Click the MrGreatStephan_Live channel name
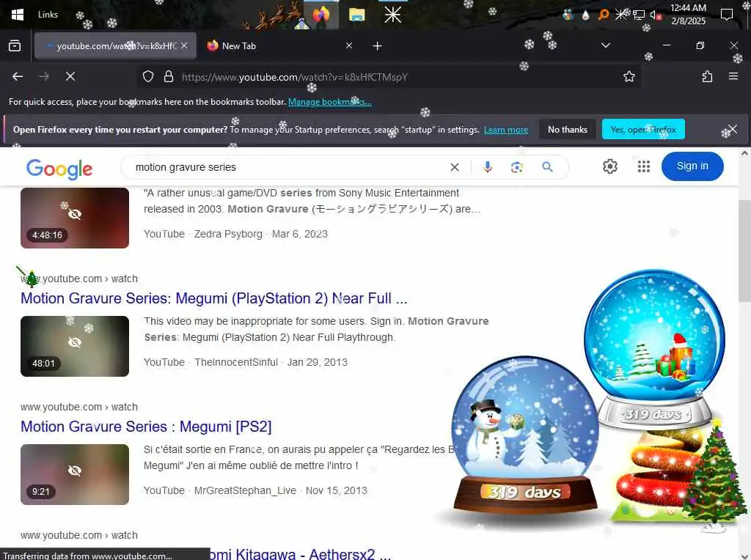This screenshot has height=560, width=751. click(x=245, y=490)
